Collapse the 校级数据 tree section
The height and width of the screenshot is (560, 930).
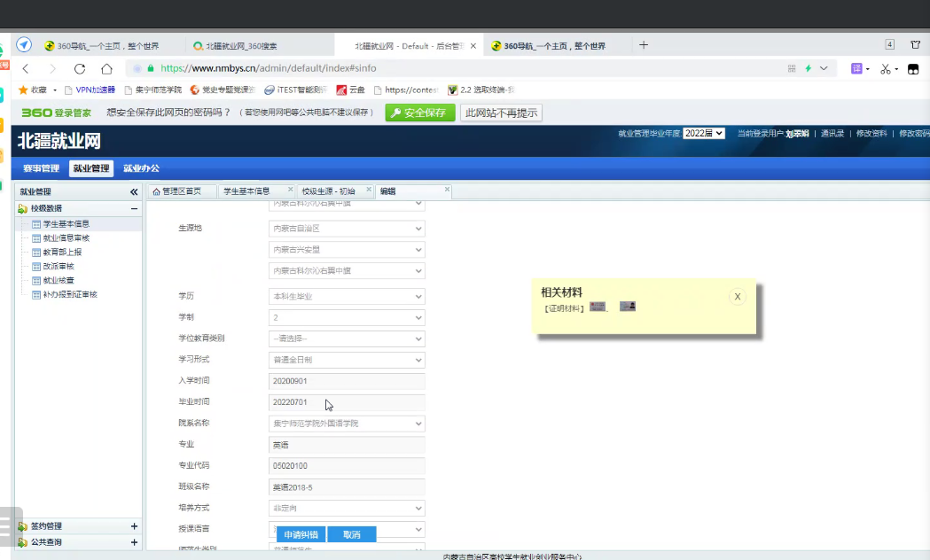pyautogui.click(x=134, y=208)
